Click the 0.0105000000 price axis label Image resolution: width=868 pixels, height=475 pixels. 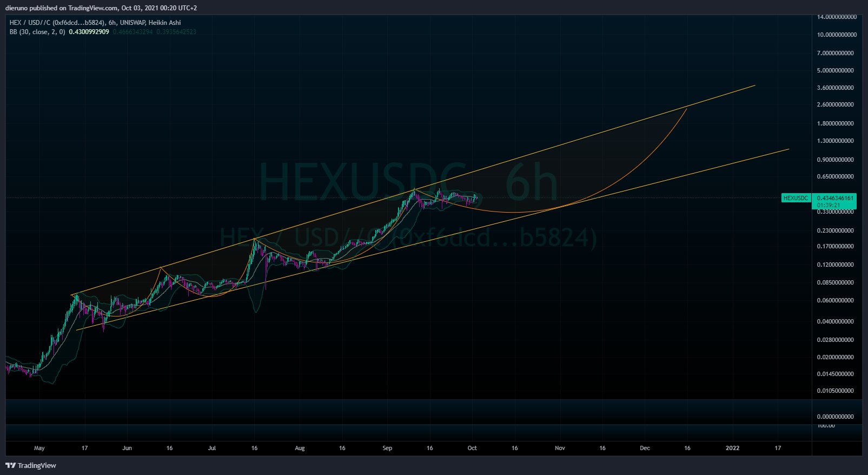836,391
